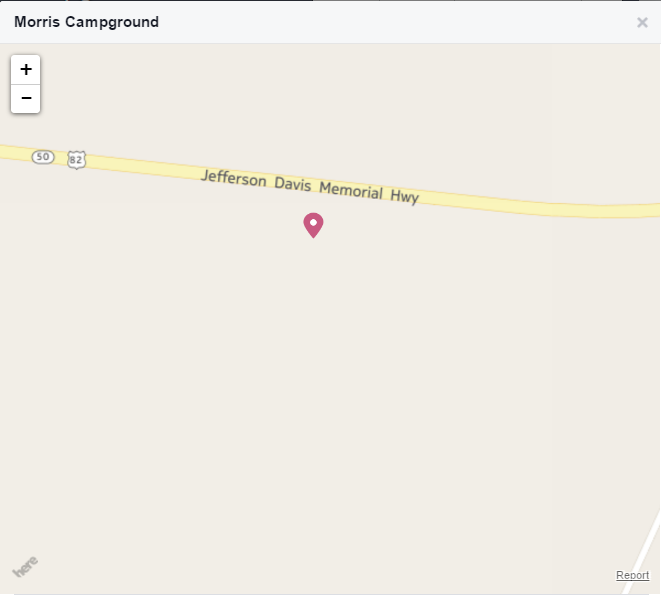The width and height of the screenshot is (661, 604).
Task: Click the word Memorial on road label
Action: (351, 191)
